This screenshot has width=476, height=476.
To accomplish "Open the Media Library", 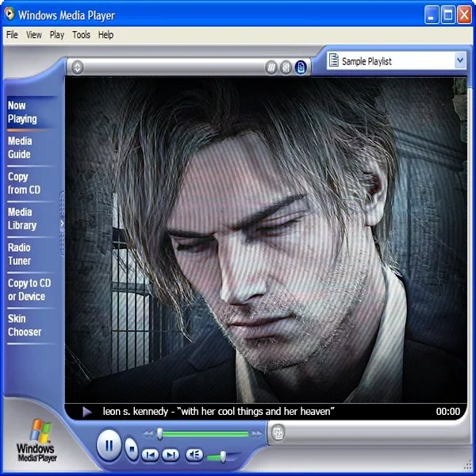I will tap(32, 219).
